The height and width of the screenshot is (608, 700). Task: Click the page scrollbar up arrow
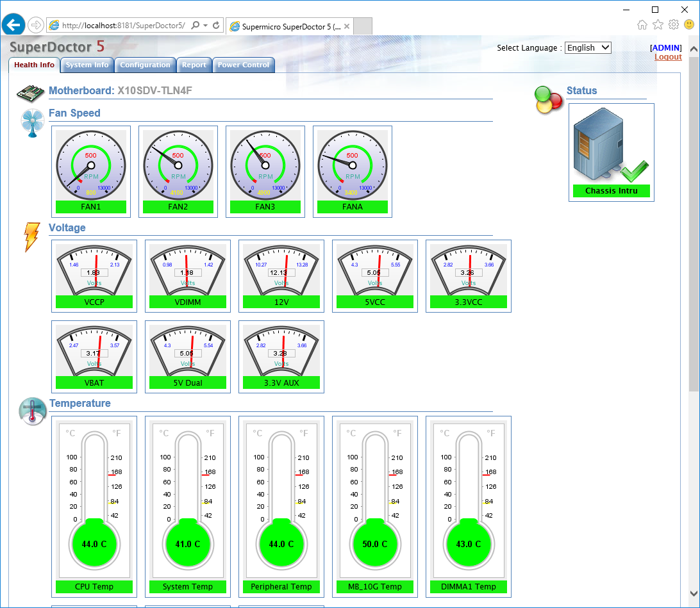tap(694, 49)
